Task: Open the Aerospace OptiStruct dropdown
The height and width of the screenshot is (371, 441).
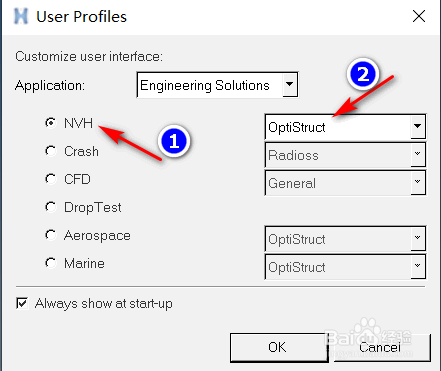Action: tap(418, 239)
